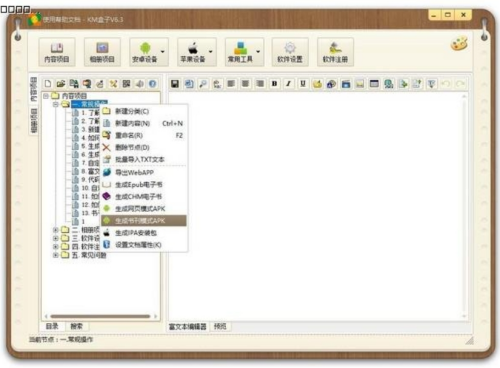The height and width of the screenshot is (368, 500).
Task: Click the 软件设置 gear icon
Action: tap(290, 49)
